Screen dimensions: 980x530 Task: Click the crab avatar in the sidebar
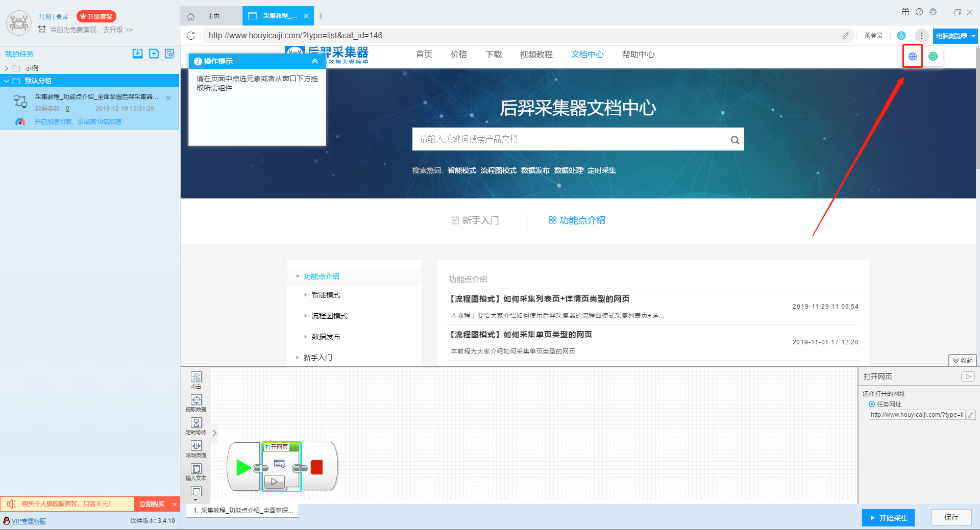19,23
